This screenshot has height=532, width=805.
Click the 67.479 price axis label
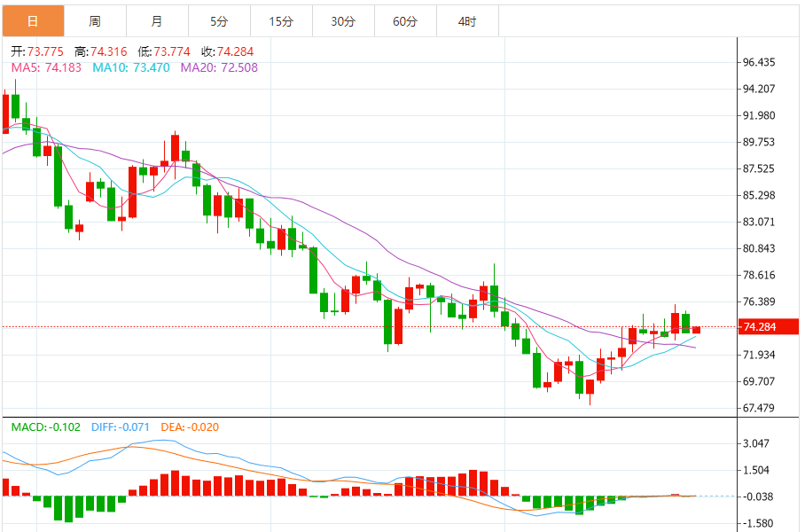pos(759,408)
